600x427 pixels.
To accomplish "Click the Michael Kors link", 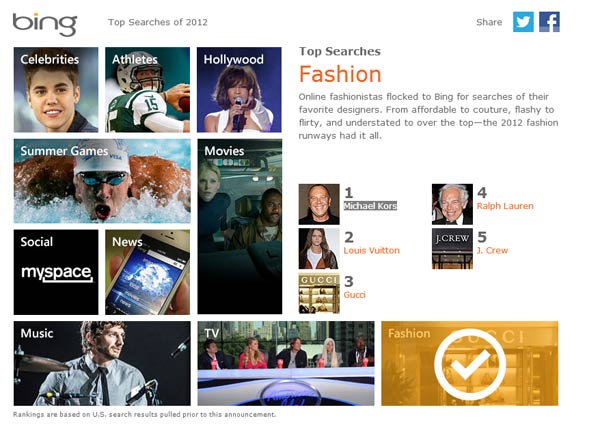I will [x=370, y=206].
